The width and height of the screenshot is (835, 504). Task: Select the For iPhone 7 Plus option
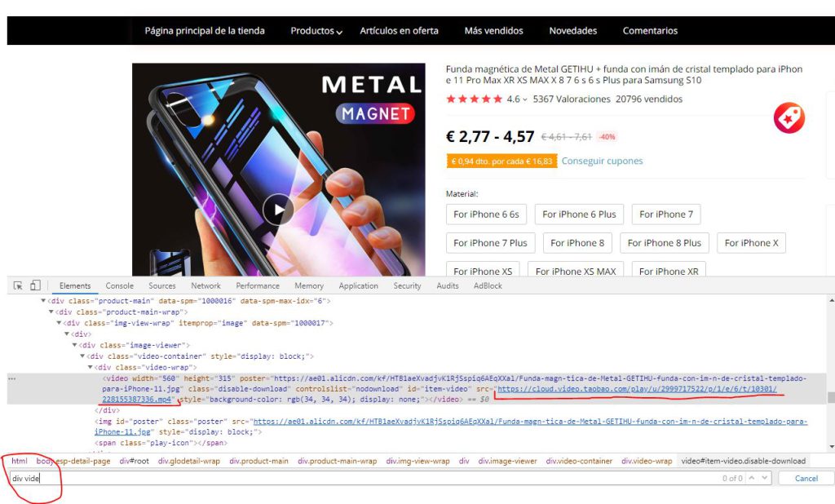[x=490, y=243]
